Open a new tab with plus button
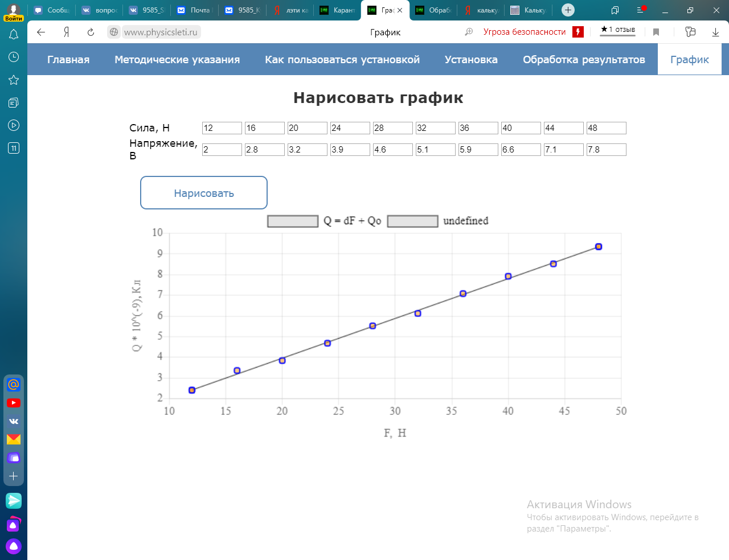This screenshot has width=729, height=560. coord(568,10)
